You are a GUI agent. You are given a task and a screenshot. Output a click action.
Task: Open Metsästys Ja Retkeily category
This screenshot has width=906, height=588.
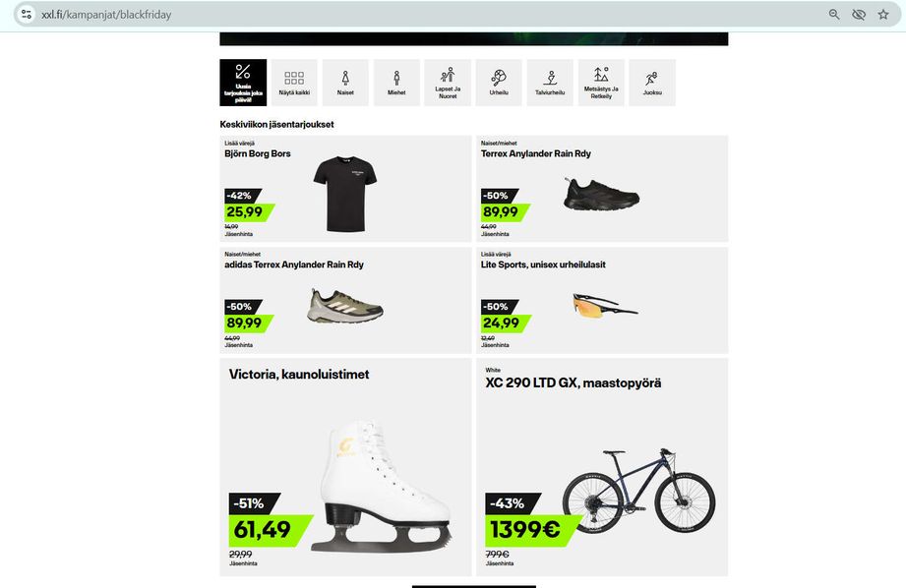tap(601, 83)
